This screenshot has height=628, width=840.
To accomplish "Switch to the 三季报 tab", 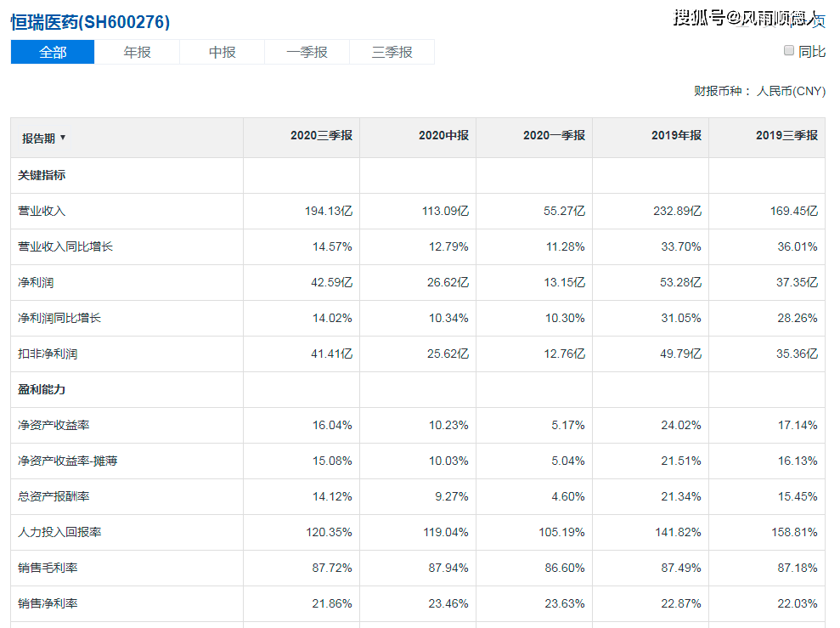I will (x=392, y=52).
